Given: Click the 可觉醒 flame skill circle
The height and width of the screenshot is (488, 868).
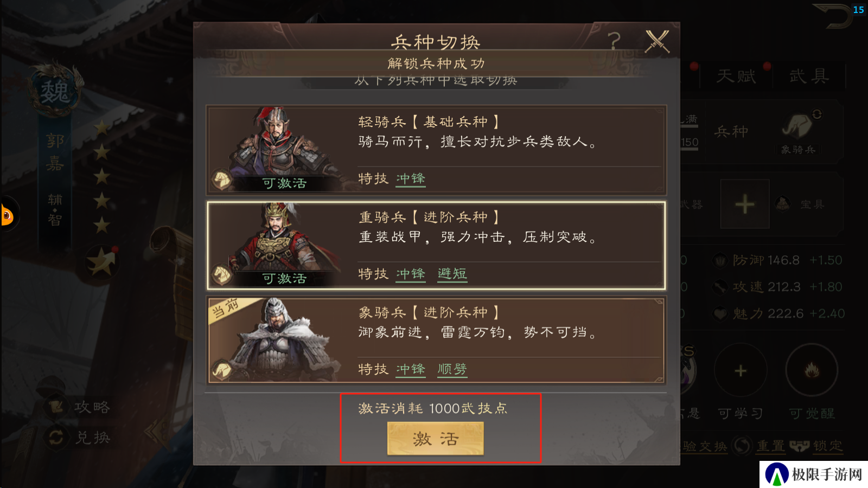Looking at the screenshot, I should [x=812, y=370].
